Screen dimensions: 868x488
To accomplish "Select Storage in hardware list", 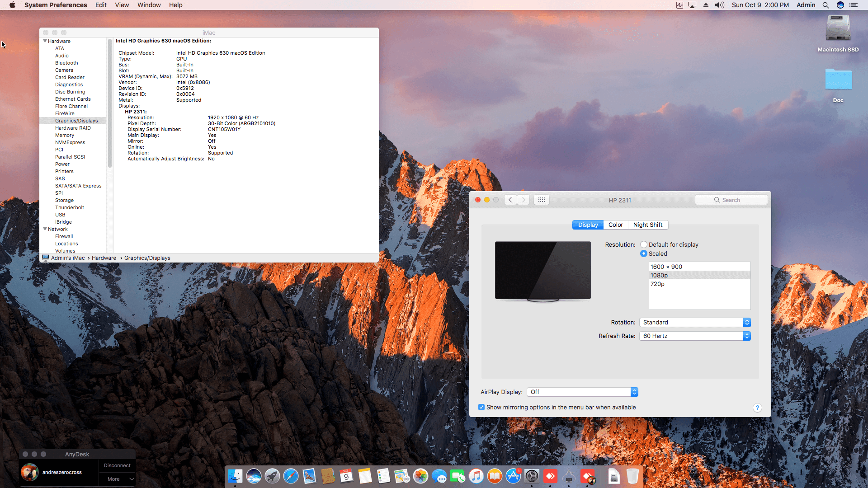I will pos(64,200).
